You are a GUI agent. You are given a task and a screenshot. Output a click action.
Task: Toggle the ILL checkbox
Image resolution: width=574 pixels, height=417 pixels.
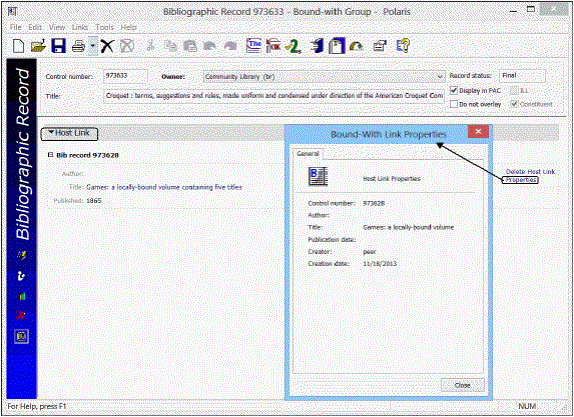(x=514, y=90)
